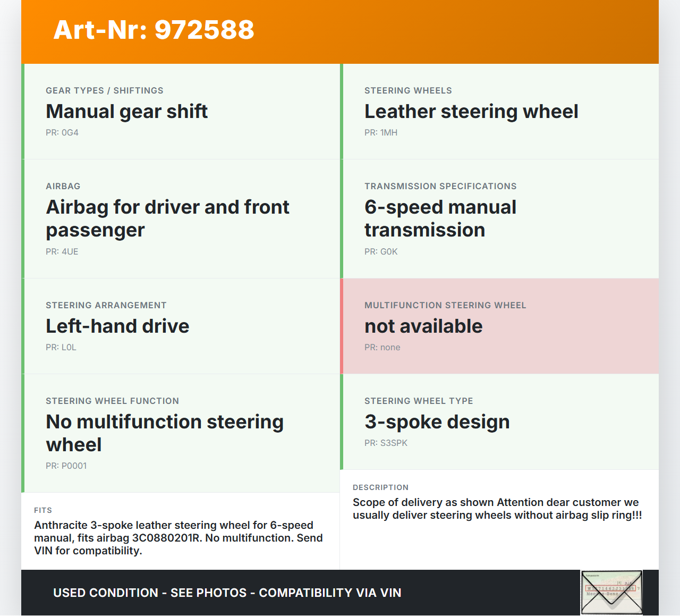Select No multifunction steering wheel title
The width and height of the screenshot is (680, 616).
click(x=165, y=433)
